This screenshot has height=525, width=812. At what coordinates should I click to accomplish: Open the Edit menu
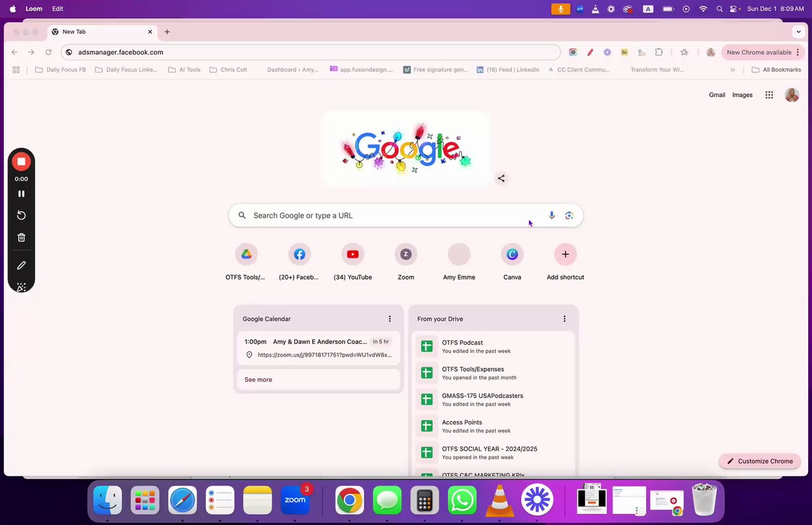58,9
